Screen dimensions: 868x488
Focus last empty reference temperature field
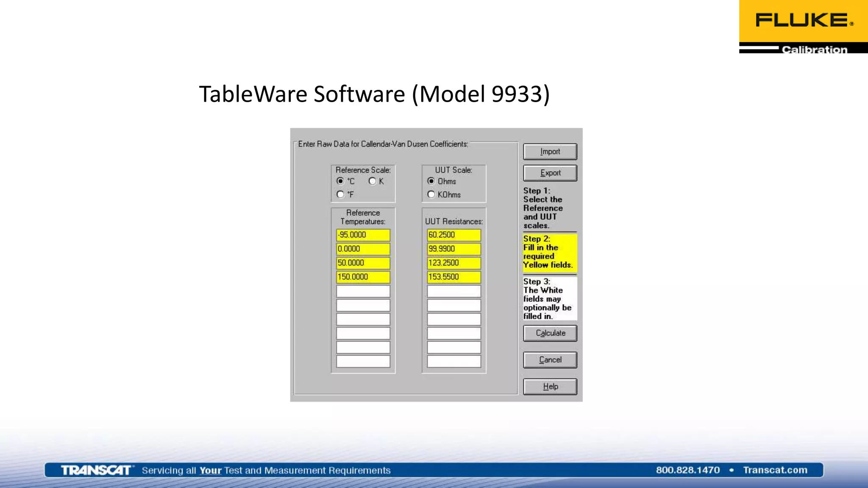(x=363, y=361)
